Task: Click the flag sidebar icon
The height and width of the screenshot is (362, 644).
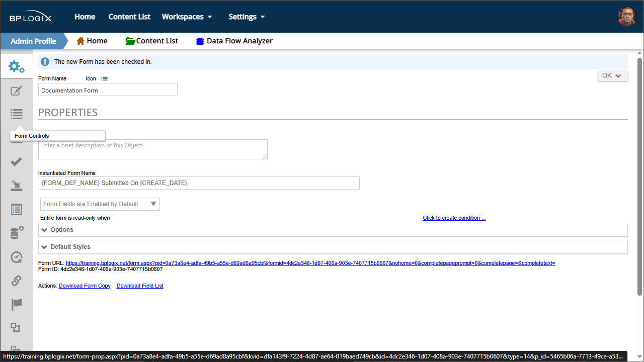Action: pyautogui.click(x=16, y=304)
